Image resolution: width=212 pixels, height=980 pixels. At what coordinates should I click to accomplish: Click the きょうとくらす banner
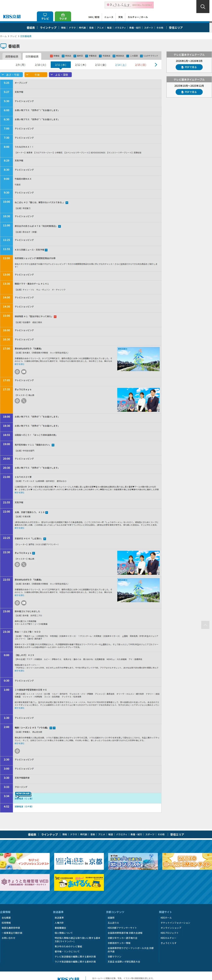[x=129, y=5]
